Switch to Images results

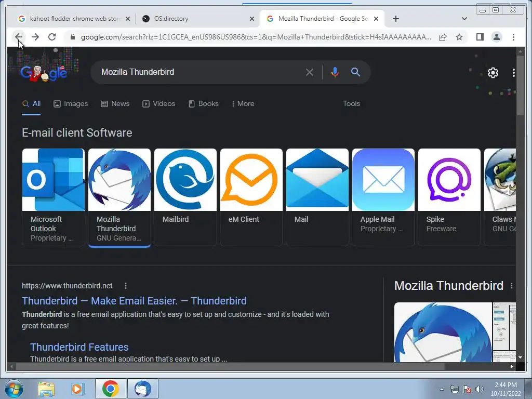[71, 103]
